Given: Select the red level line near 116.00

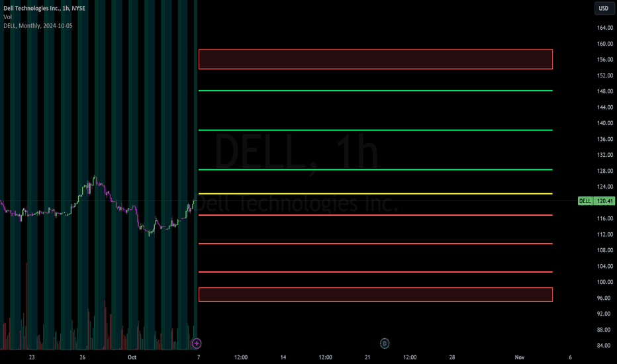Looking at the screenshot, I should (375, 215).
